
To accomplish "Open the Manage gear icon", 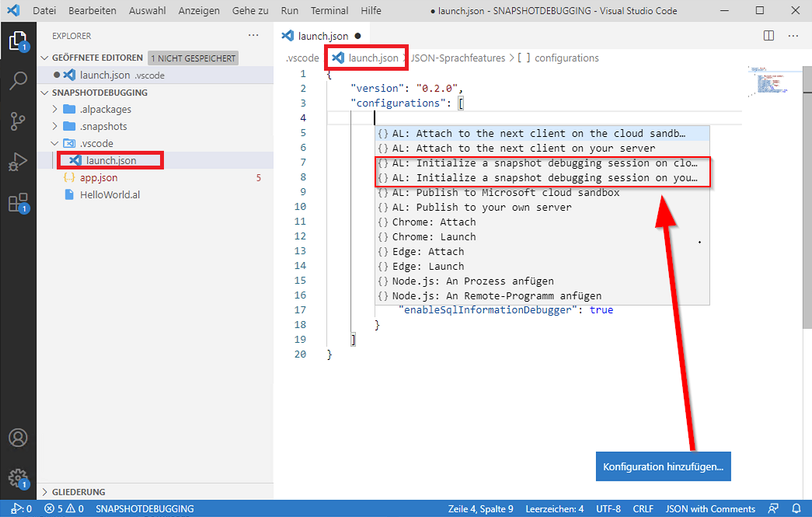I will 18,477.
